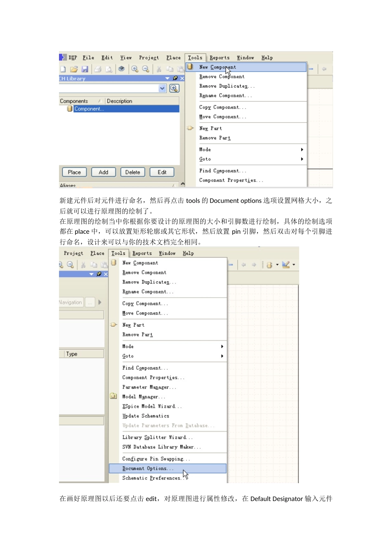Viewport: 392px width, 555px height.
Task: Click the Component row icon in components list
Action: click(x=70, y=109)
